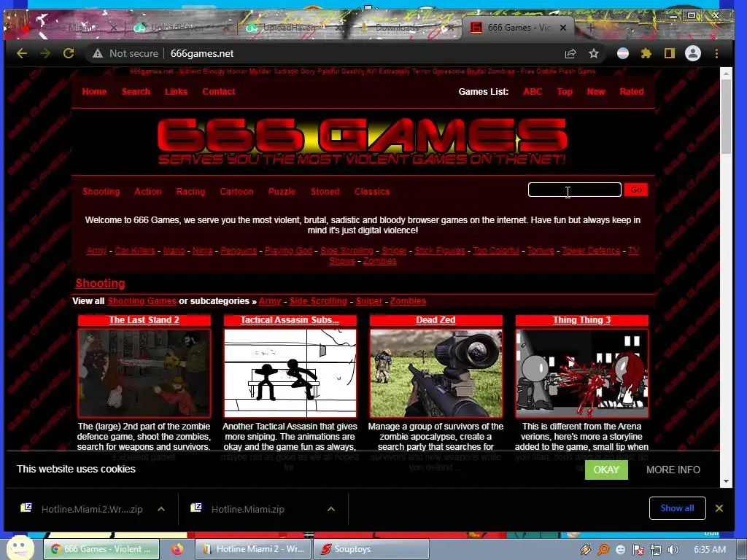Screen dimensions: 747x560
Task: Select the Stoned category
Action: tap(325, 192)
